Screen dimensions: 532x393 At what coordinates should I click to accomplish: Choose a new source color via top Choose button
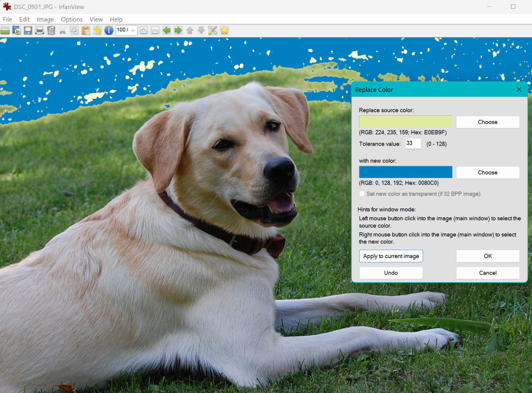pyautogui.click(x=488, y=122)
